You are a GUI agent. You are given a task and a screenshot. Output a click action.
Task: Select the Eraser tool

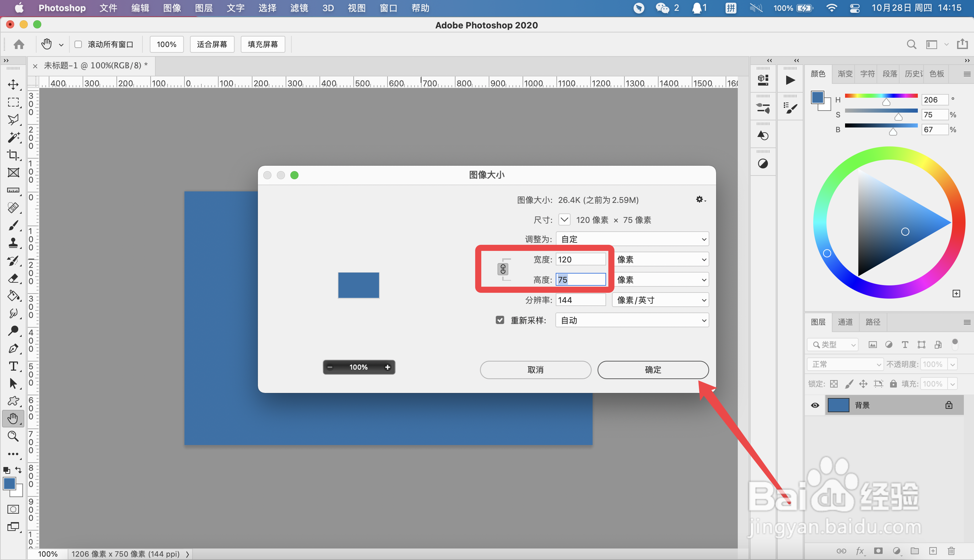13,278
